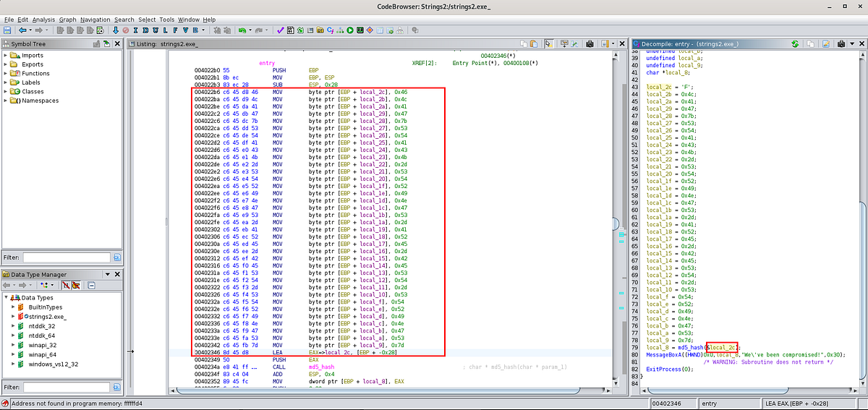Click Symbol Tree filter options icon

(117, 257)
